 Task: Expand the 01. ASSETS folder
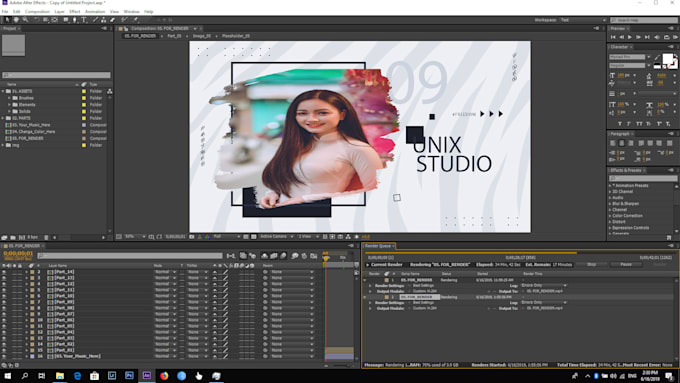coord(3,92)
